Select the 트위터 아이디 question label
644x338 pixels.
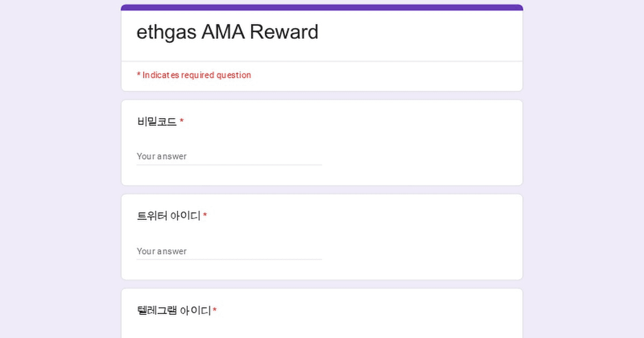[169, 216]
